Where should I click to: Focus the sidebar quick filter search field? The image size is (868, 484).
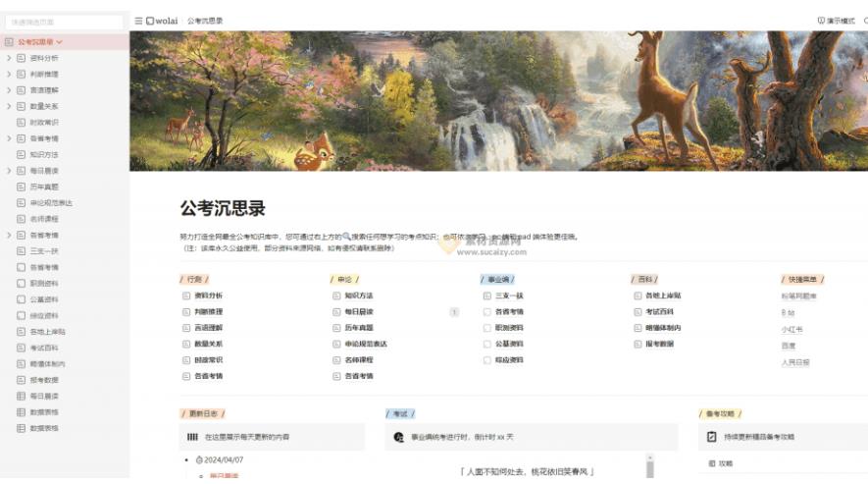coord(64,23)
